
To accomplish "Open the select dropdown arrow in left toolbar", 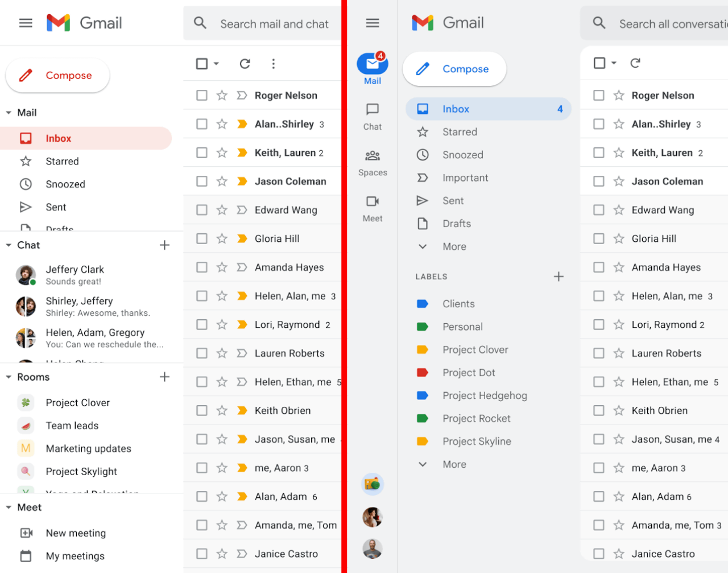I will 216,64.
